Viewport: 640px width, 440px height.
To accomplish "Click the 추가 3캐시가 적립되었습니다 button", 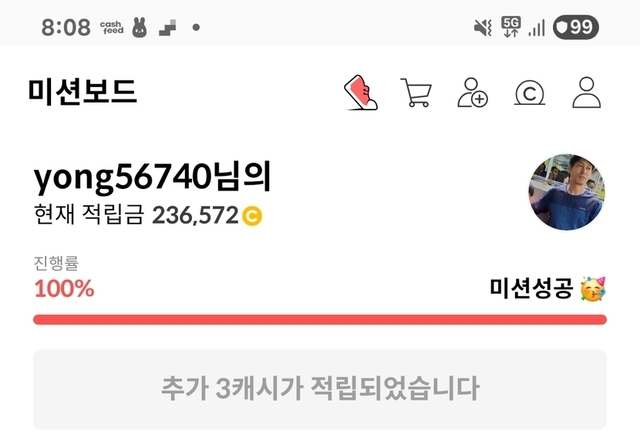I will tap(320, 389).
